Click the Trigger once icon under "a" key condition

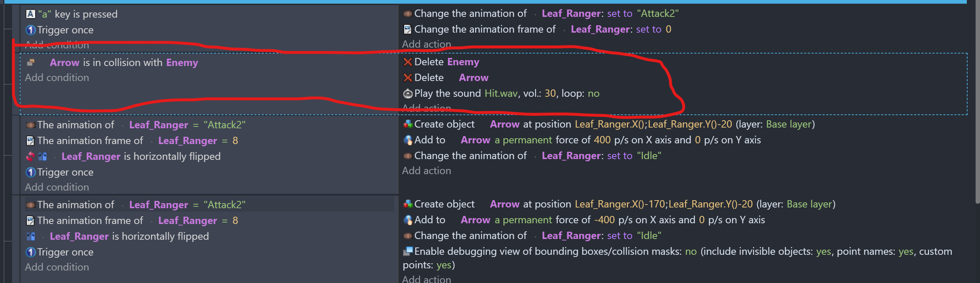(x=30, y=30)
